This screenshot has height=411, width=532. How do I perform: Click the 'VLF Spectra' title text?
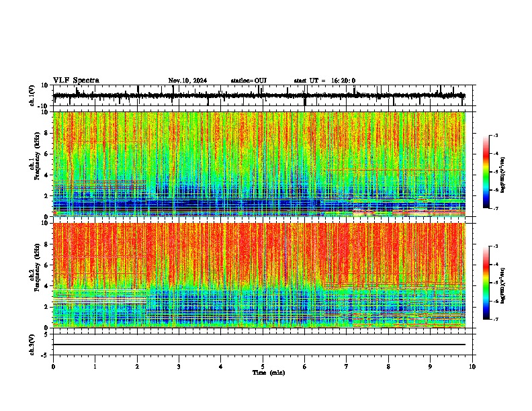(76, 81)
